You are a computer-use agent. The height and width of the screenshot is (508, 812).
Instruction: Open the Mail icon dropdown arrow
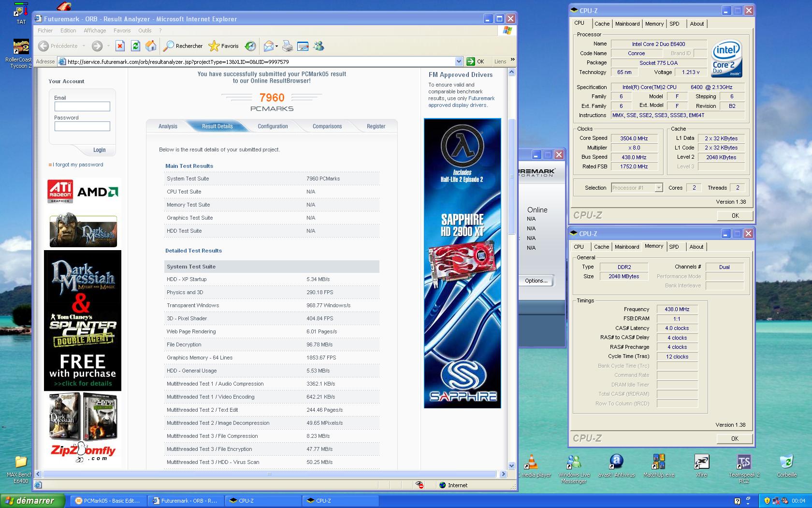tap(276, 46)
